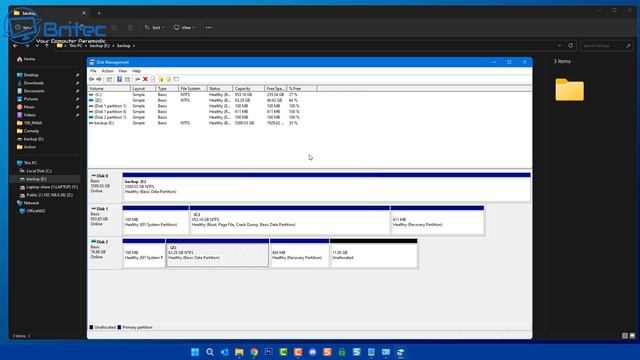This screenshot has width=640, height=360.
Task: Open the View menu in Disk Management
Action: coord(122,71)
